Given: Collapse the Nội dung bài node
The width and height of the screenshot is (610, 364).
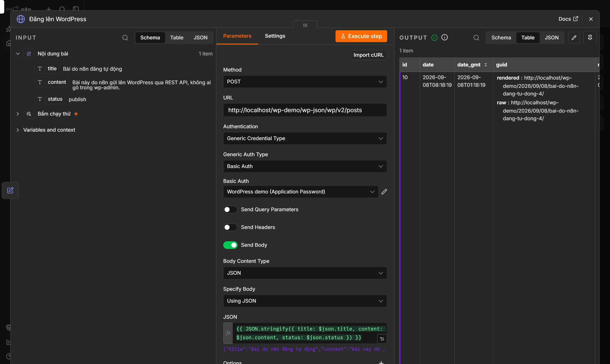Looking at the screenshot, I should coord(18,54).
